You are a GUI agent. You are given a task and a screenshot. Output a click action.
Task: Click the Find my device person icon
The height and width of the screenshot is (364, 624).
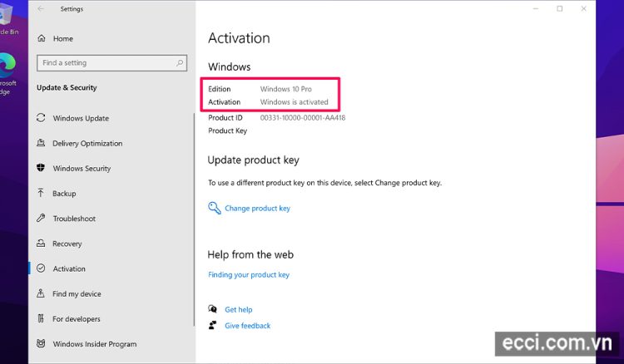41,293
